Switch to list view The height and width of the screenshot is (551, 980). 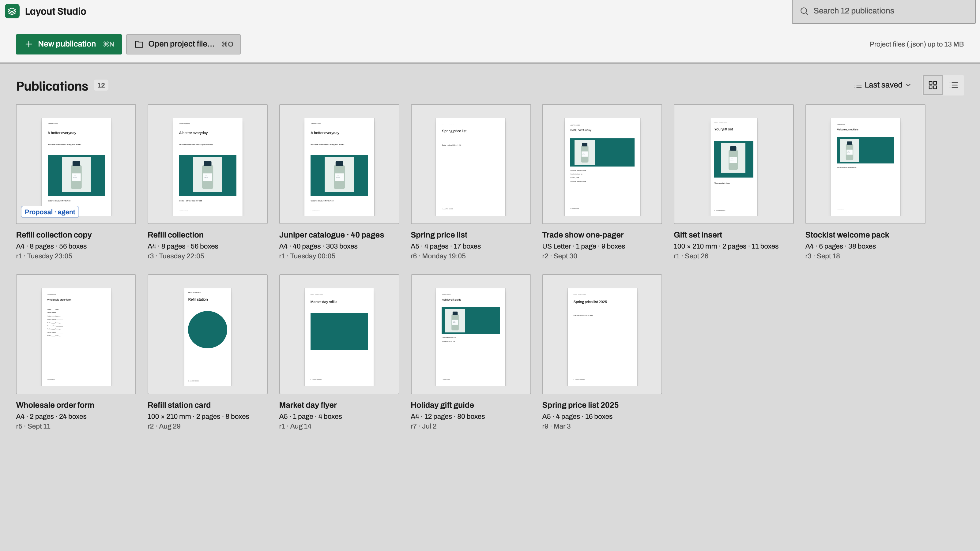[954, 85]
